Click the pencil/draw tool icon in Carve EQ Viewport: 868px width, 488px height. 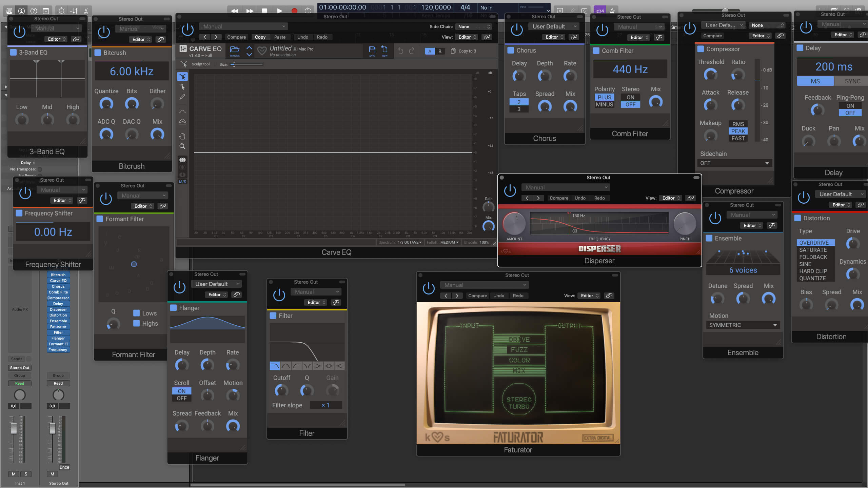[x=182, y=97]
